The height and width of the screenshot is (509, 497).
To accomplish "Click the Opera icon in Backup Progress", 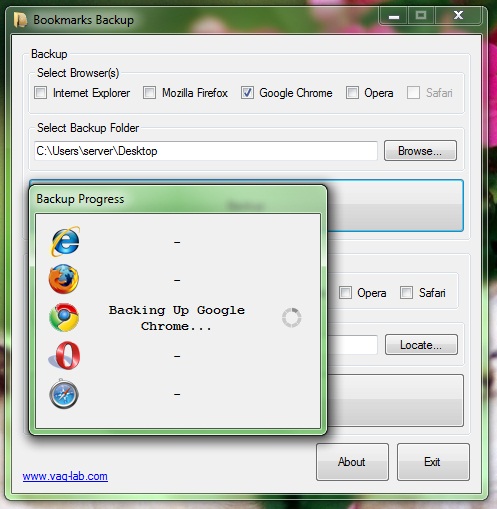I will (x=65, y=355).
